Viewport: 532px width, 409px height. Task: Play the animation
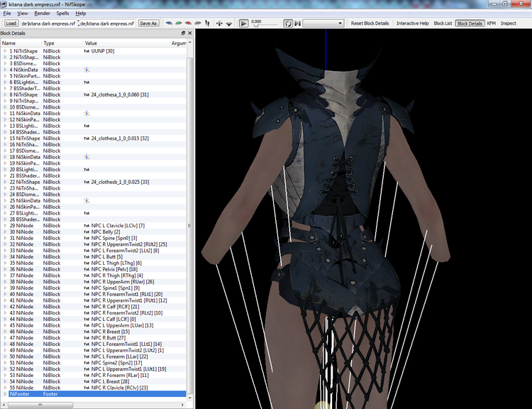[243, 23]
